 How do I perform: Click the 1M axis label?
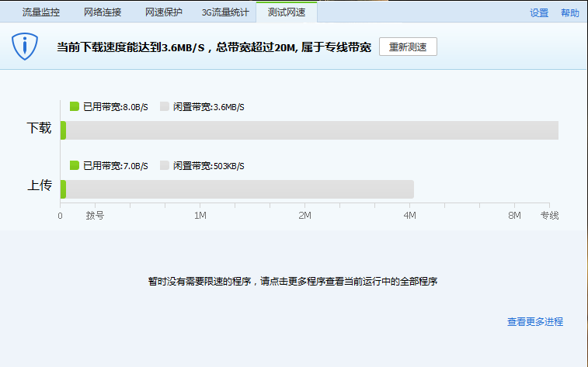point(200,216)
